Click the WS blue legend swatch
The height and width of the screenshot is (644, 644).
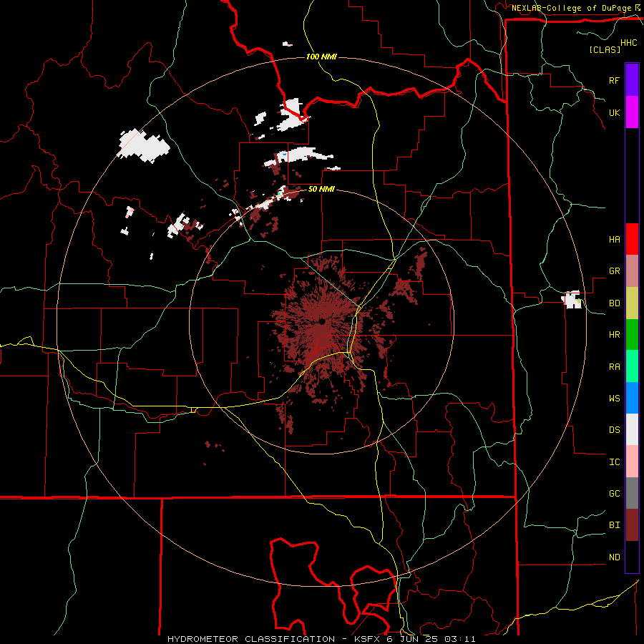coord(632,398)
